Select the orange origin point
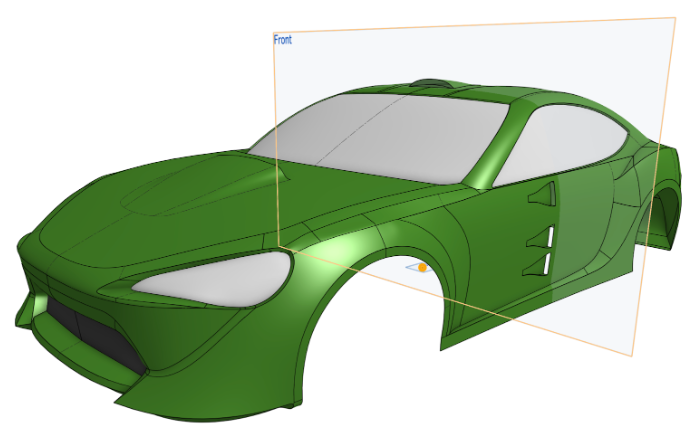695x431 pixels. [423, 268]
